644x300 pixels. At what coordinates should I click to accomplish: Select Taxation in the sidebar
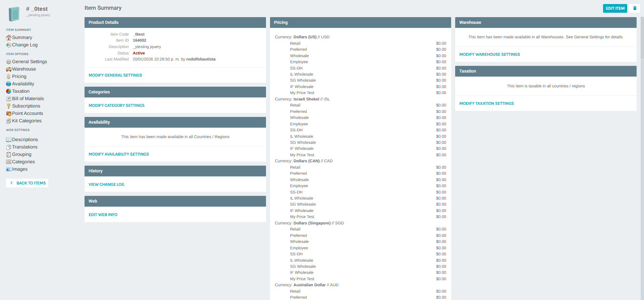pos(21,91)
